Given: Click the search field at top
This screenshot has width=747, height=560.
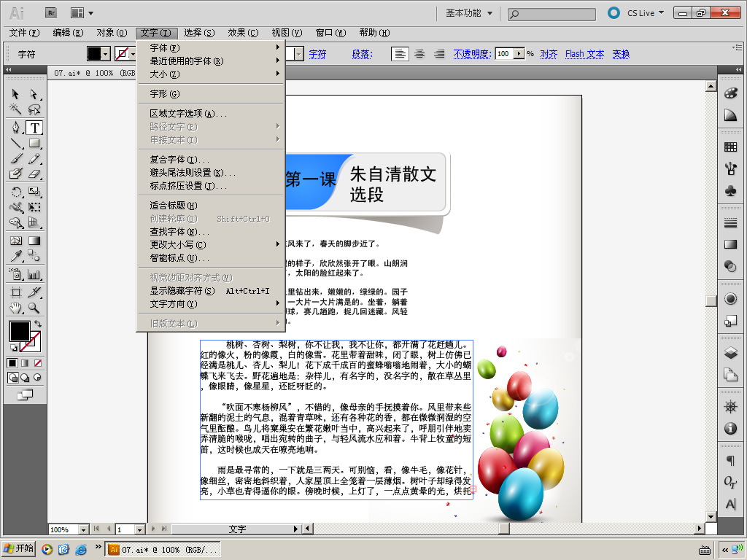Looking at the screenshot, I should (551, 14).
